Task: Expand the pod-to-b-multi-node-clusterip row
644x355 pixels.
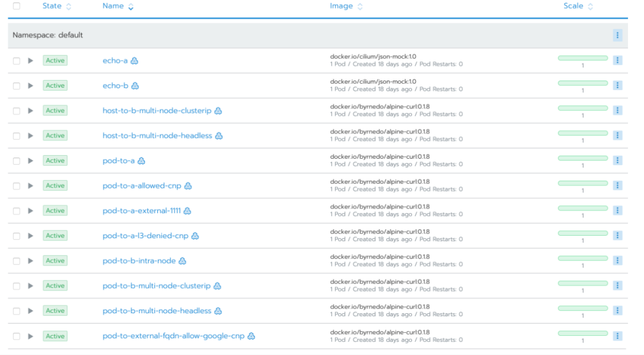Action: coord(30,286)
